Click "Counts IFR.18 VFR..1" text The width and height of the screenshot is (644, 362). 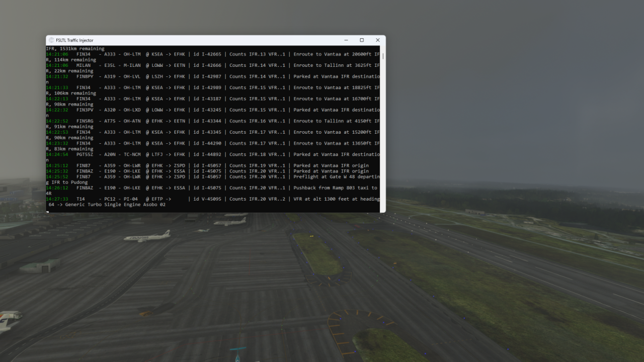[257, 154]
